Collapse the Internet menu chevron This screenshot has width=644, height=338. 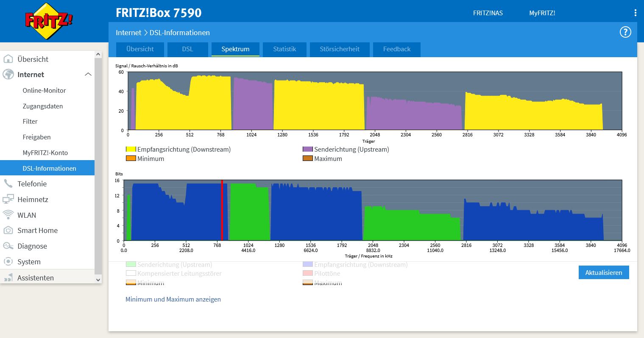pos(88,74)
